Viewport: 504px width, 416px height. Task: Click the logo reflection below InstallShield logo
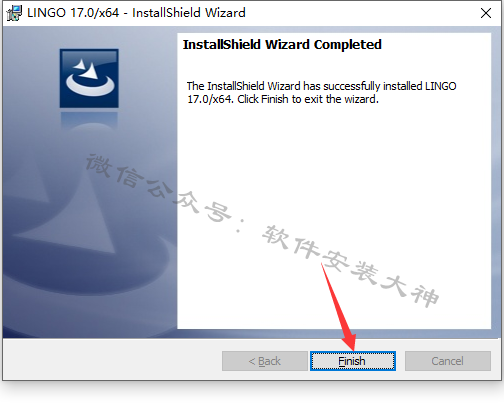click(89, 119)
